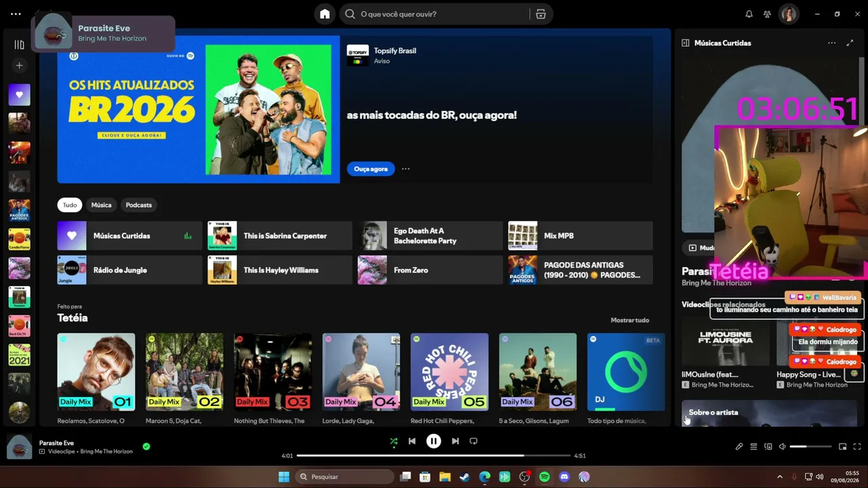This screenshot has height=488, width=868.
Task: Adjust the volume slider
Action: click(810, 447)
